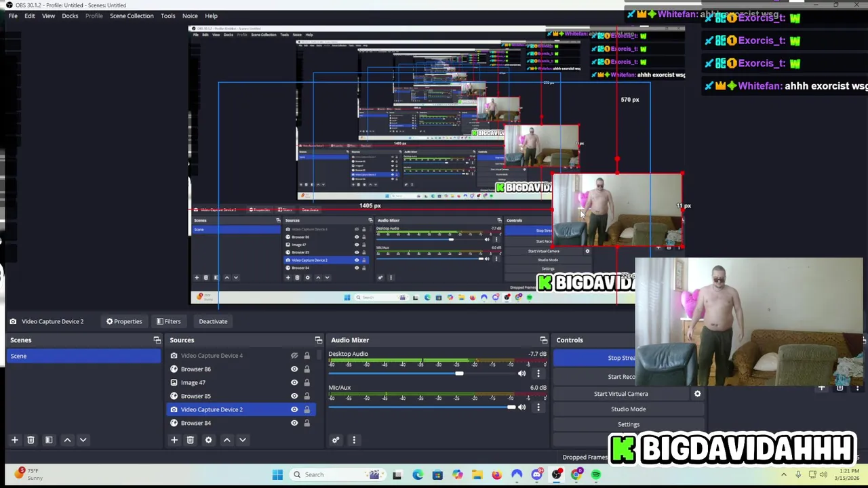The image size is (868, 488).
Task: Remove selected source with trash icon
Action: point(191,440)
